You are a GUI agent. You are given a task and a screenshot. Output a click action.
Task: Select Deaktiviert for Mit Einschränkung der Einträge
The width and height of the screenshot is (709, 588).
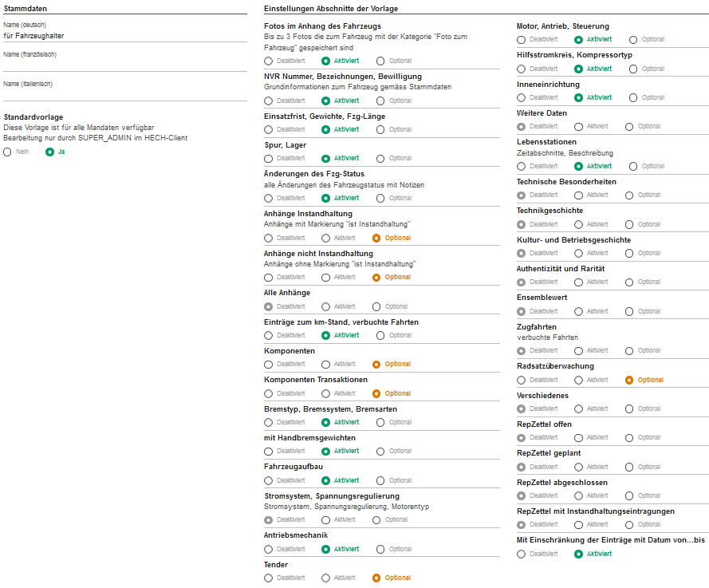coord(522,554)
